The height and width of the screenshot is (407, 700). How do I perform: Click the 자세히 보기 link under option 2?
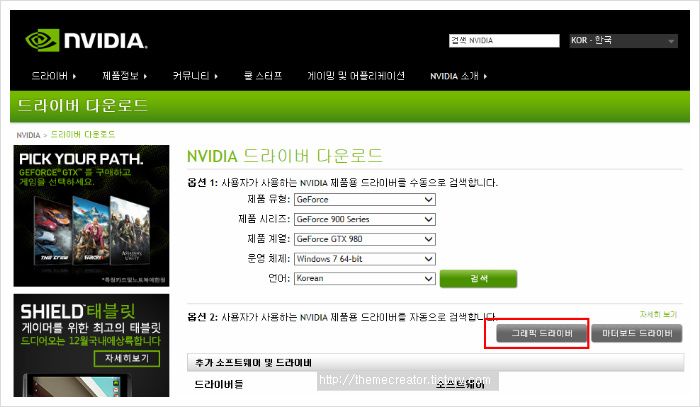pos(658,314)
